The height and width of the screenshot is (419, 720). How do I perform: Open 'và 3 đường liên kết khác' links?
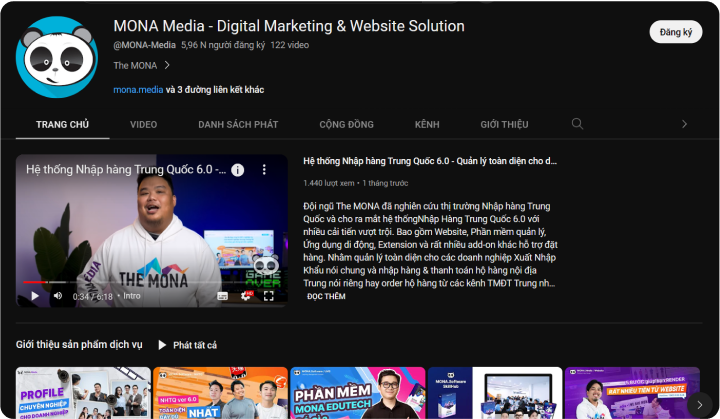pyautogui.click(x=215, y=90)
